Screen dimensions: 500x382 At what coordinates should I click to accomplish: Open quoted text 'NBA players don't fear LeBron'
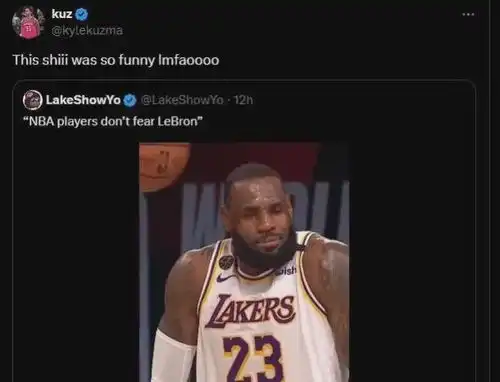[x=113, y=121]
